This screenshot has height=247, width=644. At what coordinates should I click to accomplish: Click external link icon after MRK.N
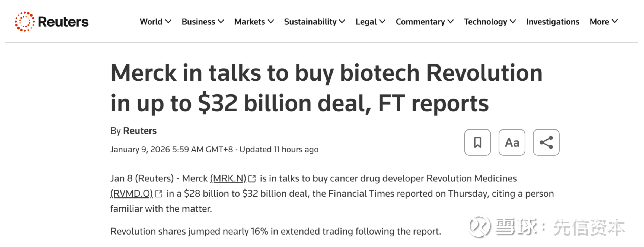[x=252, y=179]
